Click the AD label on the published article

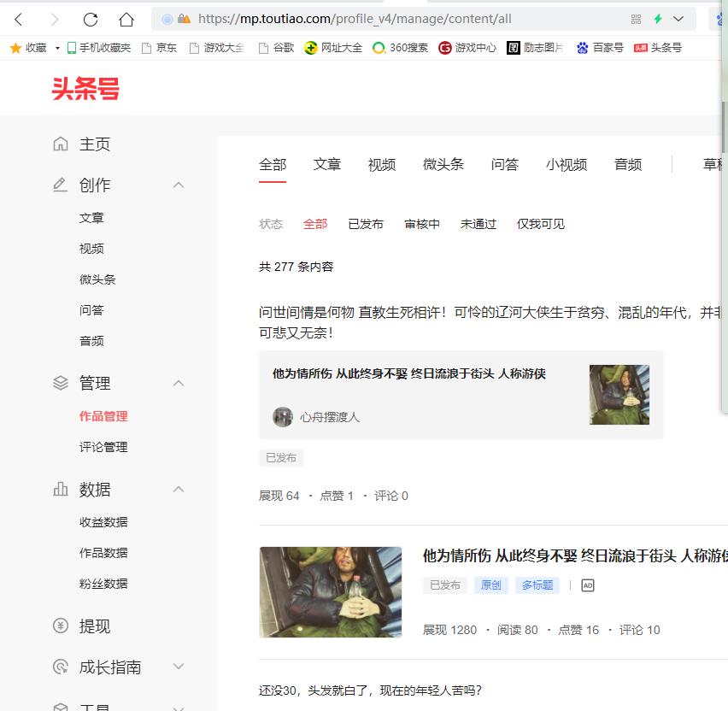(x=589, y=585)
